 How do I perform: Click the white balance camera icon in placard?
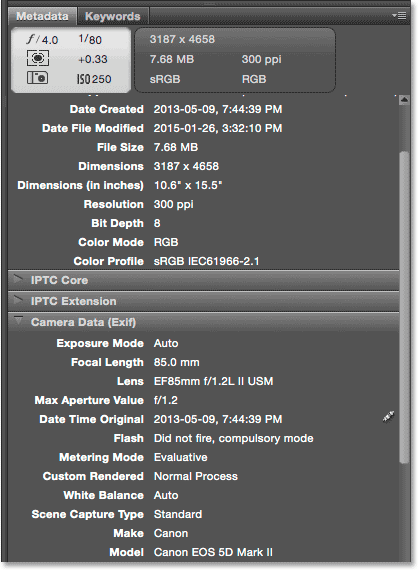(37, 78)
